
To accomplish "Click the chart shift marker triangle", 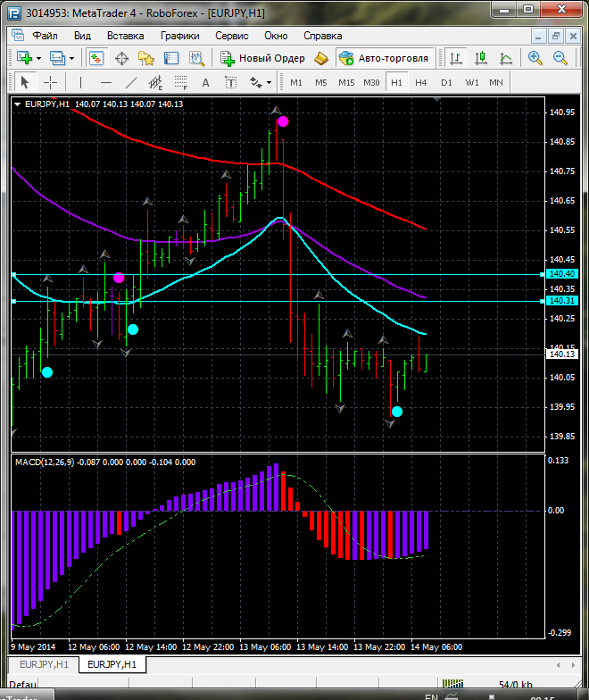I will (x=437, y=100).
